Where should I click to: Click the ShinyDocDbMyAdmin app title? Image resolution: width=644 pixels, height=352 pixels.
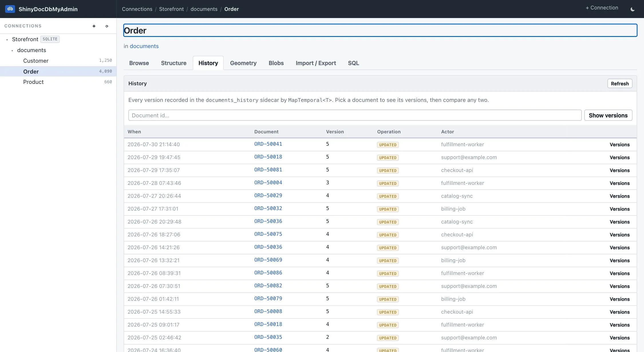tap(48, 9)
